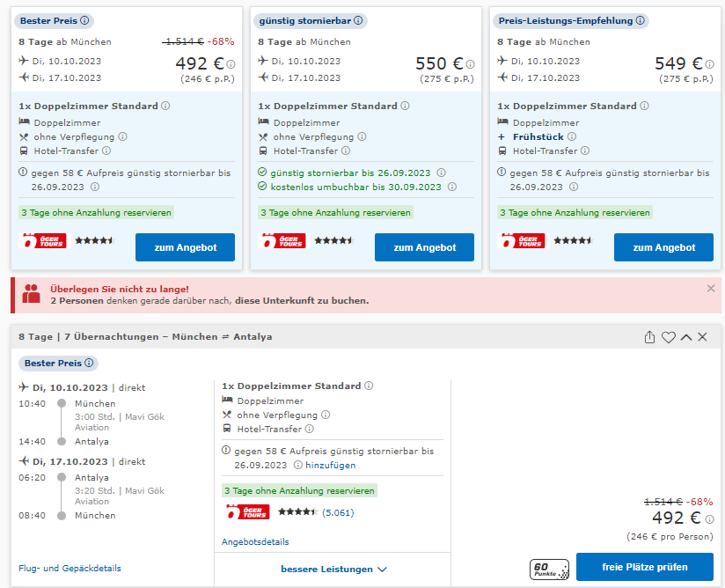This screenshot has width=725, height=588.
Task: Share the München–Antalya offer
Action: coord(650,337)
